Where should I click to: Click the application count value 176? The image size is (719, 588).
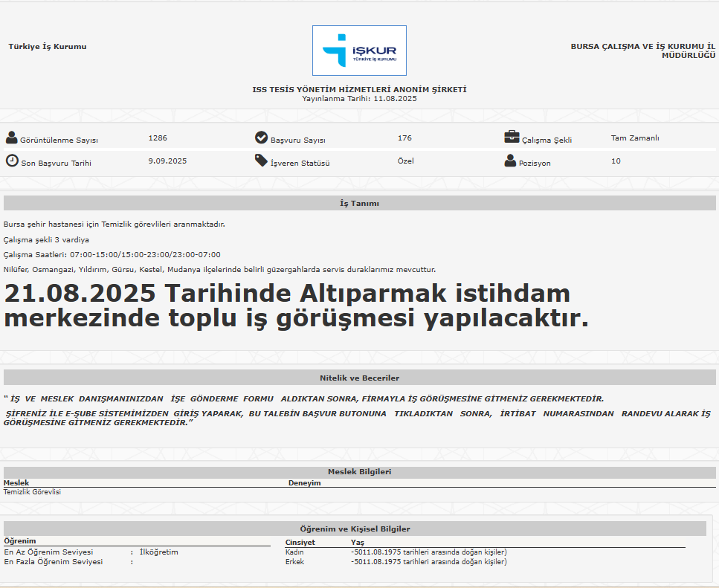[404, 138]
